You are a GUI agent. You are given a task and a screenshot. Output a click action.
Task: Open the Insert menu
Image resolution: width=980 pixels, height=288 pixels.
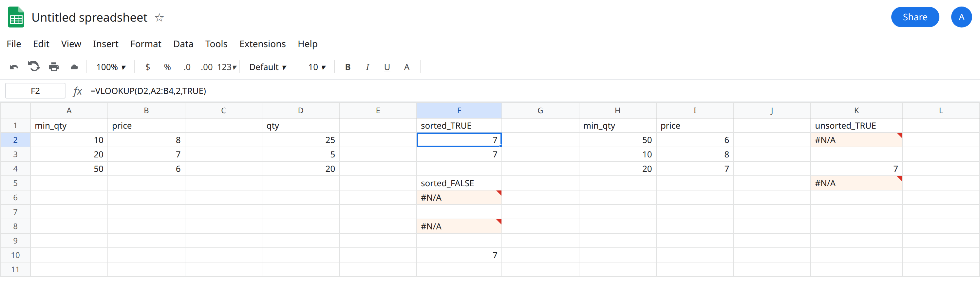click(x=105, y=44)
